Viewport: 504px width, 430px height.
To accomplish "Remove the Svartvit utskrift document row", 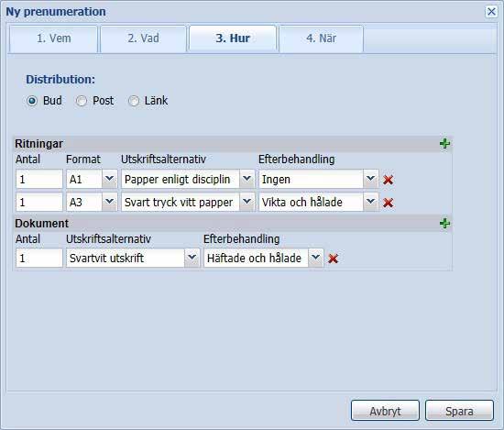I will [x=333, y=259].
